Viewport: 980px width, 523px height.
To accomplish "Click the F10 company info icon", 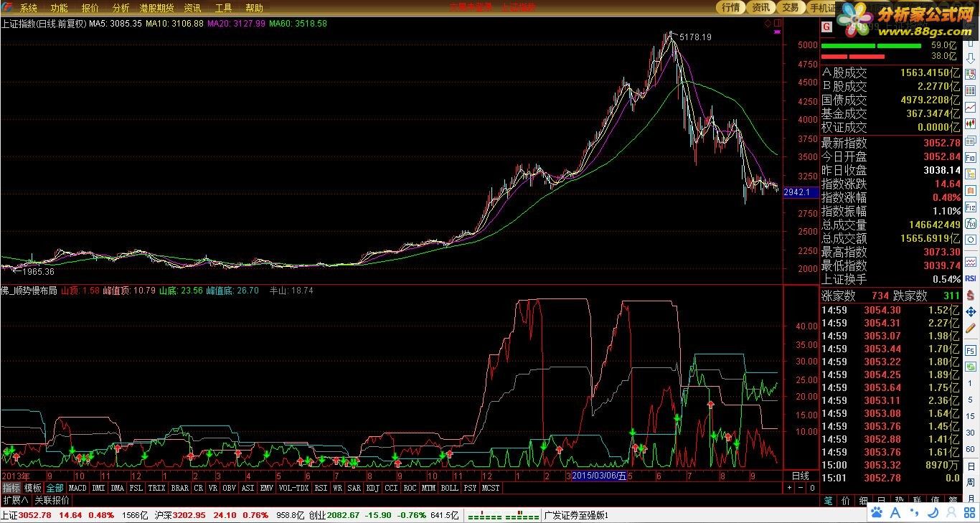I will tap(971, 157).
